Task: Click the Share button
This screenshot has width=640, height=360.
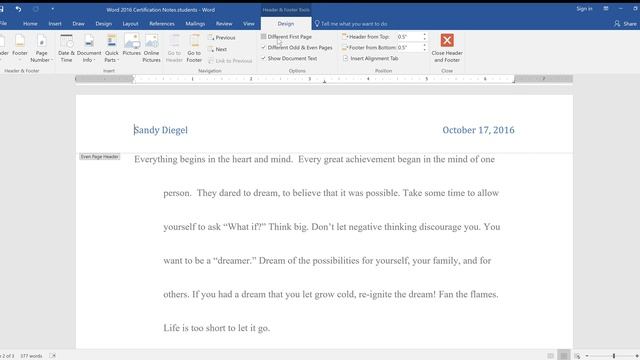Action: [x=625, y=24]
